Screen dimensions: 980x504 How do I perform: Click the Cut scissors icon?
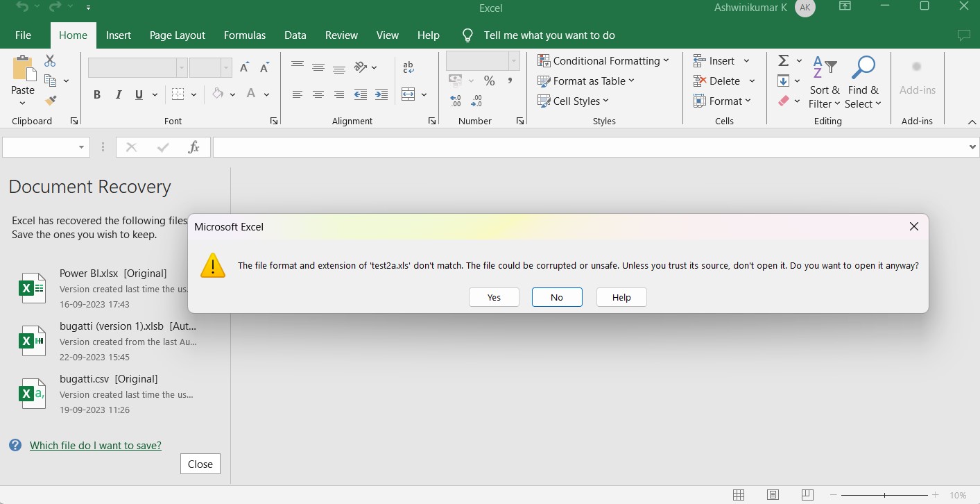[50, 61]
